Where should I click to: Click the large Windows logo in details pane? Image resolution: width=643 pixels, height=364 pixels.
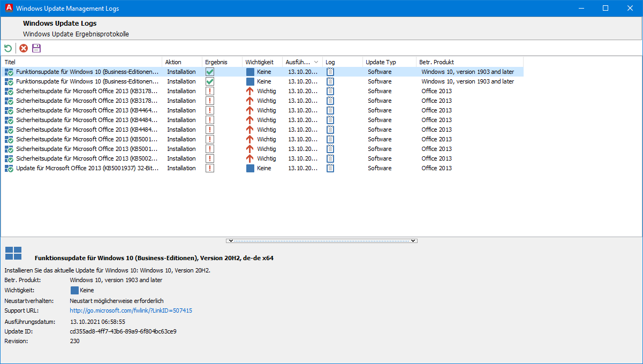point(13,253)
